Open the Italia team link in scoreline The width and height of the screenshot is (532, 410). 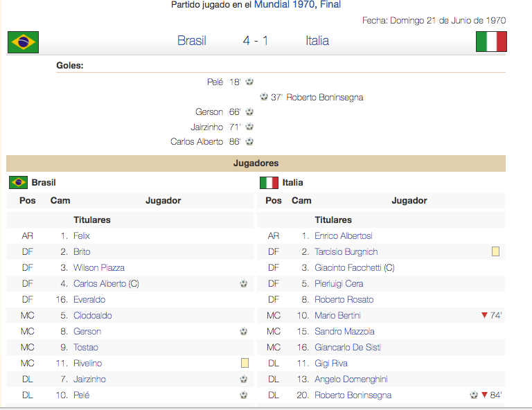point(317,41)
